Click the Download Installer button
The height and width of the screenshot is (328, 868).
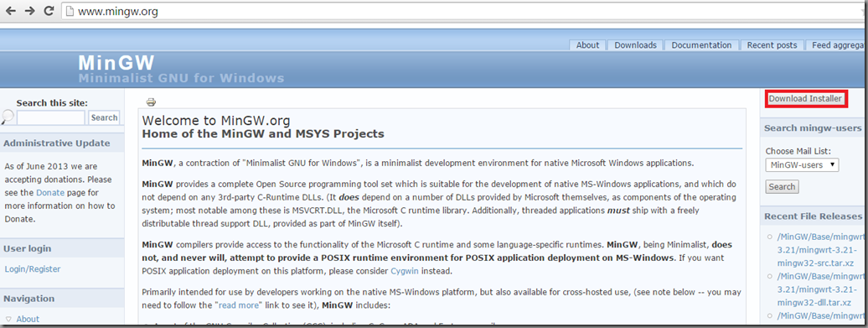pyautogui.click(x=805, y=99)
